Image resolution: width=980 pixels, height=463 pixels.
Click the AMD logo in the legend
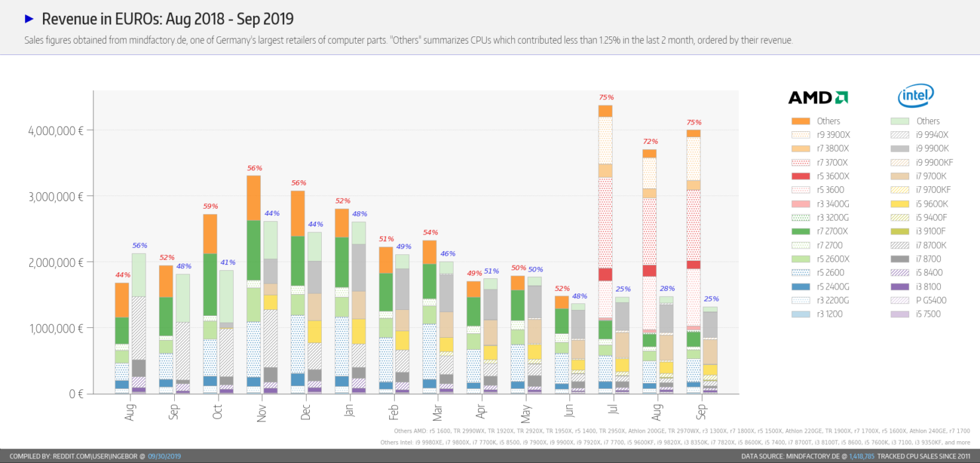(818, 98)
